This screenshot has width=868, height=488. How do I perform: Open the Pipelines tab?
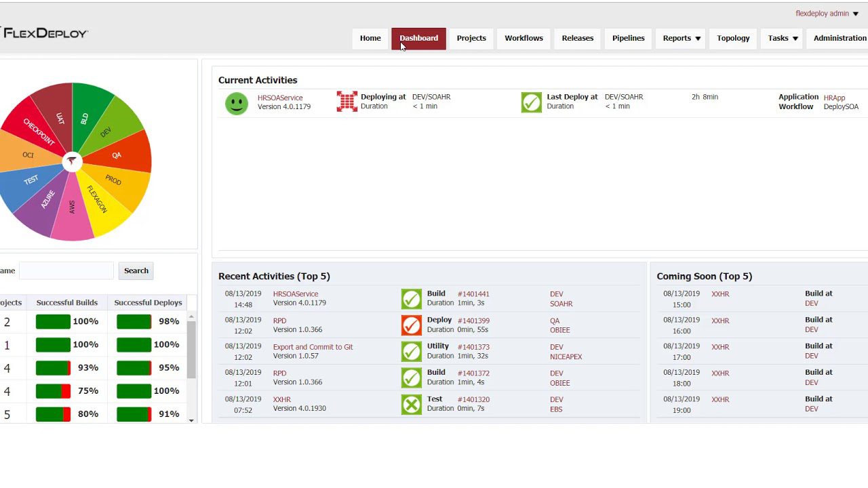629,39
